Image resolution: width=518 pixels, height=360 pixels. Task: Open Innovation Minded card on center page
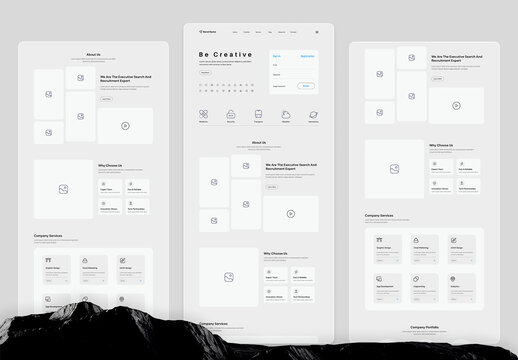click(x=276, y=294)
